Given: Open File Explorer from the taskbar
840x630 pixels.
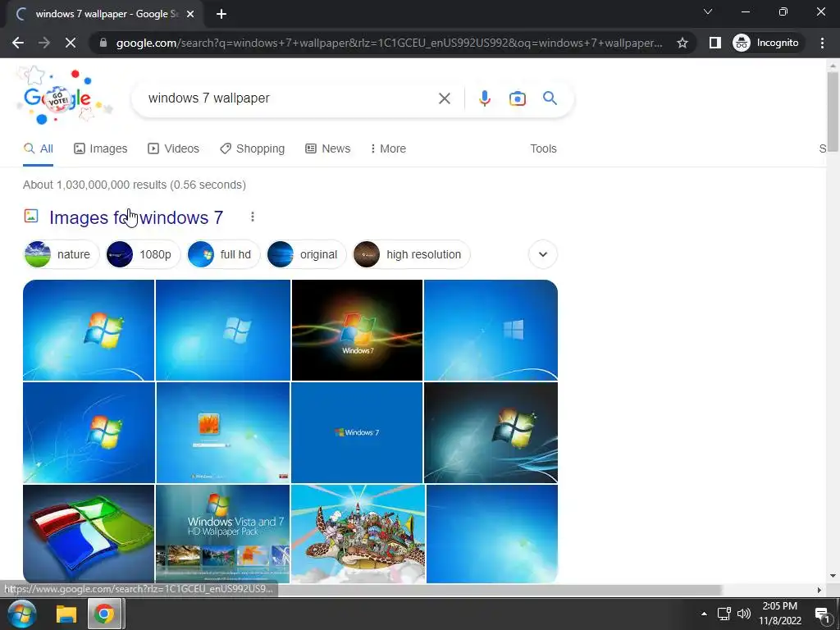Looking at the screenshot, I should coord(66,614).
